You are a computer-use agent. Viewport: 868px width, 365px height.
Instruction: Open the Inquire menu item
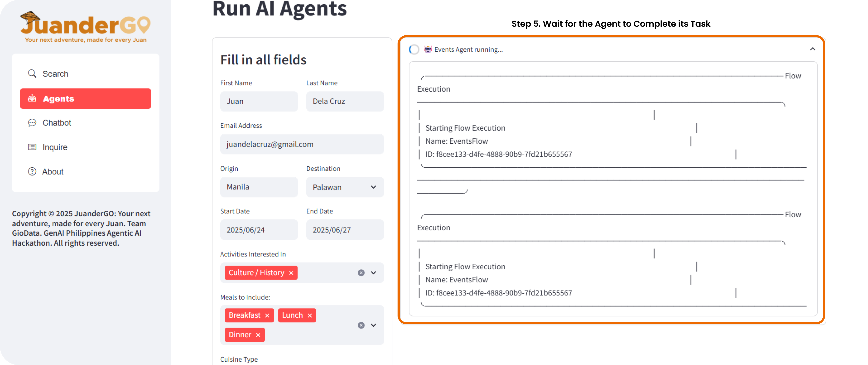click(x=85, y=147)
